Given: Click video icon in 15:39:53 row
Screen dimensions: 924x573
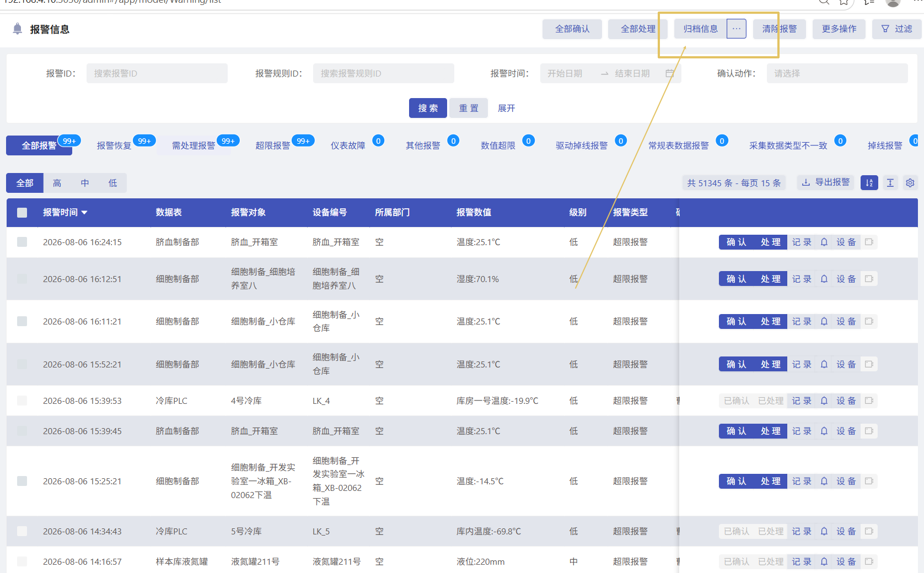Looking at the screenshot, I should coord(869,401).
